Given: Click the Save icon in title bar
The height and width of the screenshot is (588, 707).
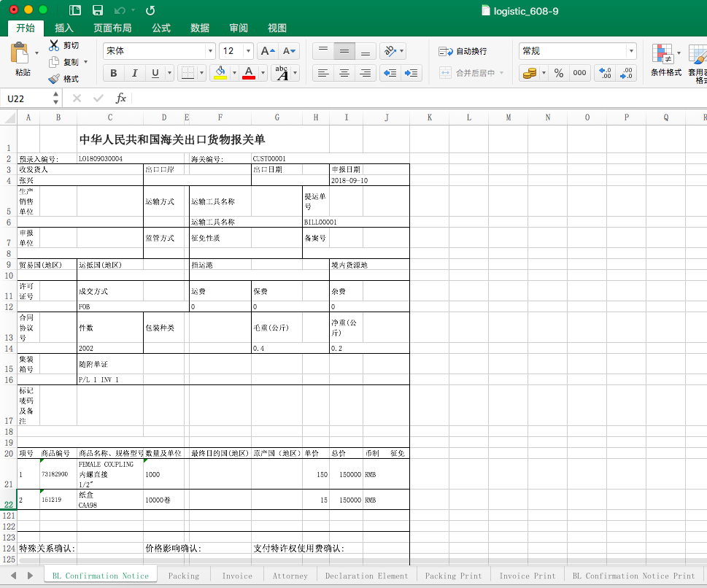Looking at the screenshot, I should pyautogui.click(x=97, y=10).
